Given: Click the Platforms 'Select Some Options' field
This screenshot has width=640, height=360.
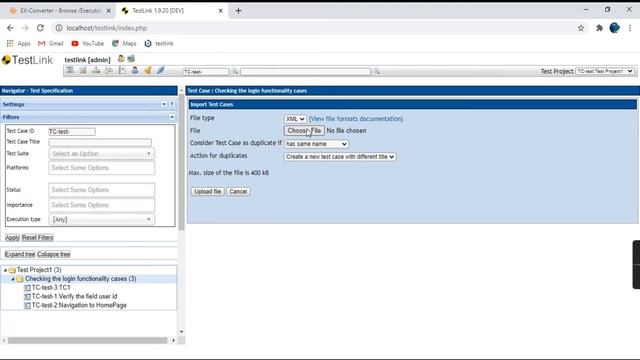Looking at the screenshot, I should tap(101, 168).
